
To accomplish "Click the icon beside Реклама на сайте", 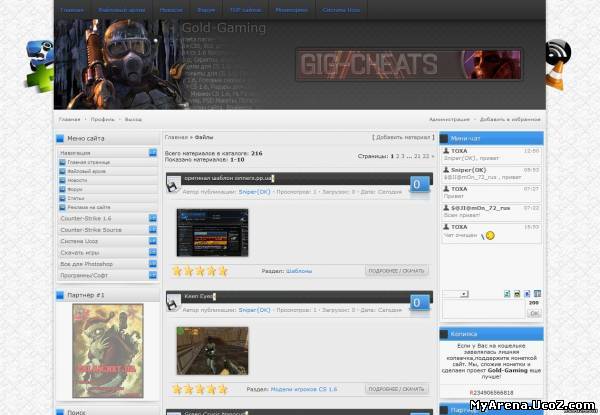I will 62,207.
